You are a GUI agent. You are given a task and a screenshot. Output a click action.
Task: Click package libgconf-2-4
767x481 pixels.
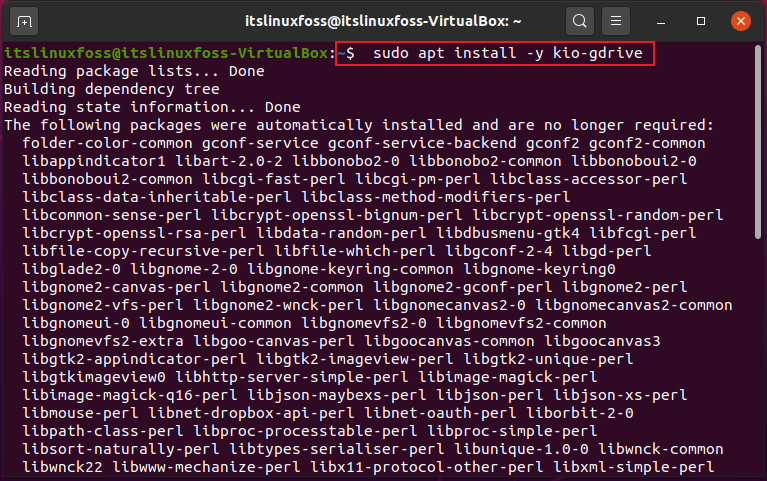point(499,252)
